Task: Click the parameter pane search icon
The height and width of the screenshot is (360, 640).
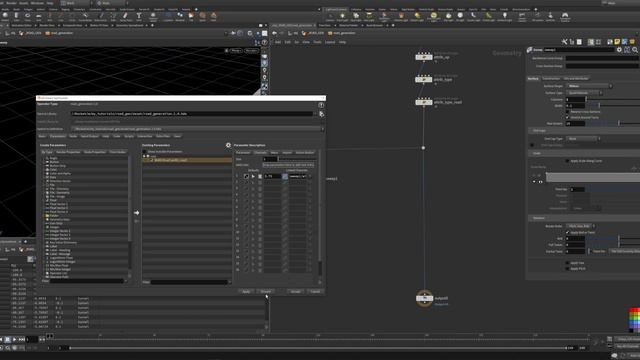Action: pos(635,50)
